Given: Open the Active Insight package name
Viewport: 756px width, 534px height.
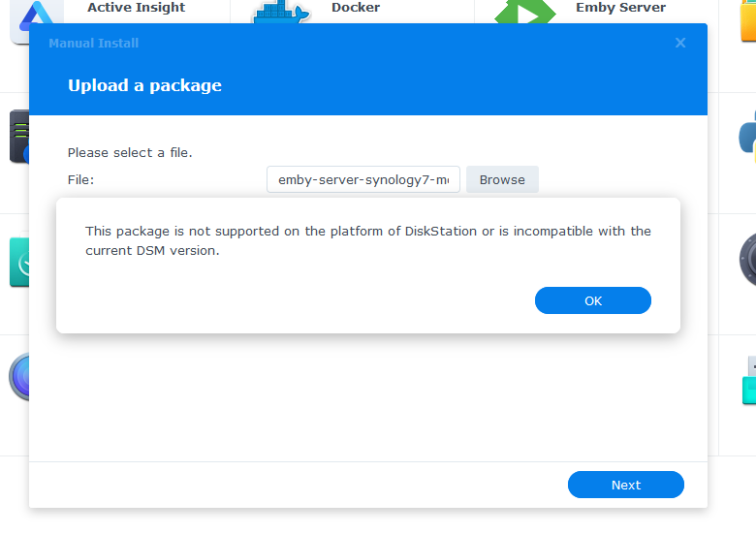Looking at the screenshot, I should click(136, 8).
